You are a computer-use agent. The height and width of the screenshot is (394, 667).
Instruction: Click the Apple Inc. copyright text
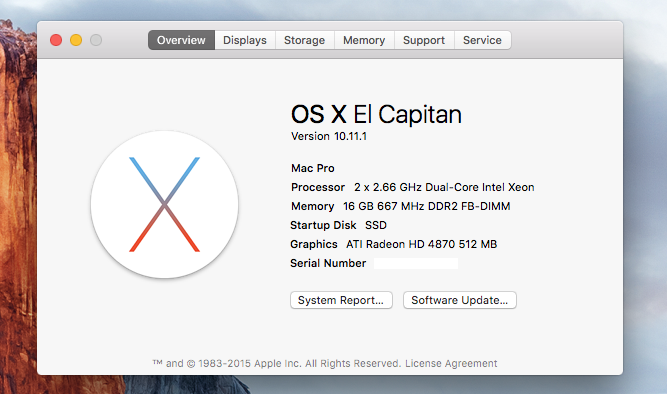click(x=276, y=363)
